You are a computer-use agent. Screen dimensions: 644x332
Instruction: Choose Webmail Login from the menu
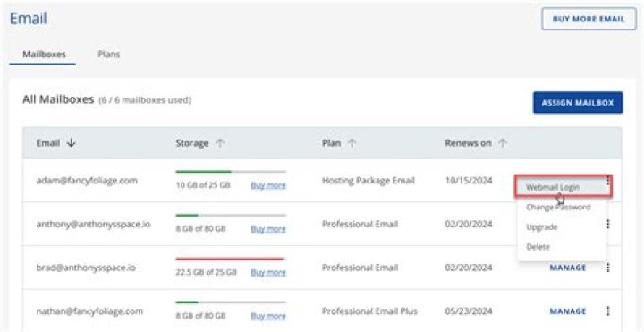pos(563,187)
